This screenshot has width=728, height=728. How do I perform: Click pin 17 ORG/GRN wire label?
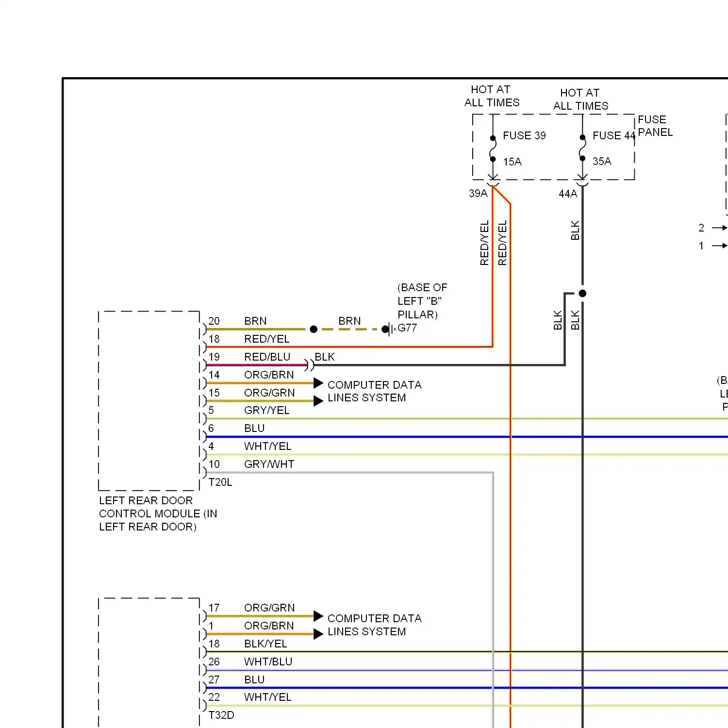269,608
